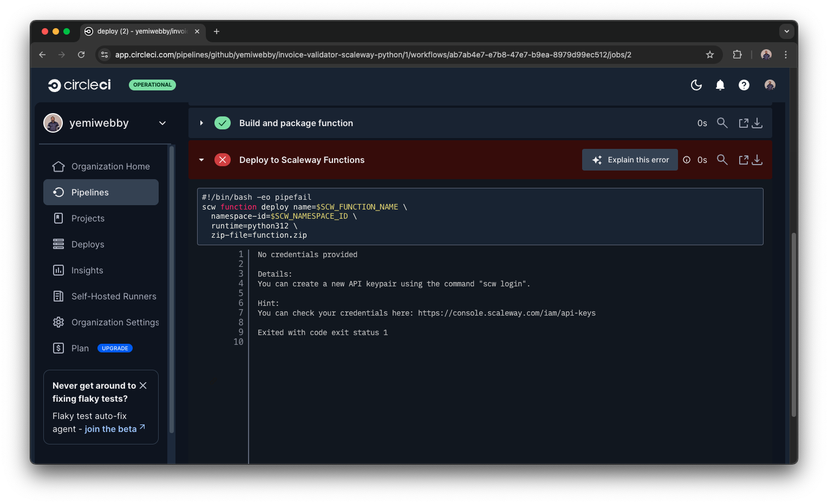Dismiss the flaky tests banner
The width and height of the screenshot is (828, 504).
[x=143, y=385]
